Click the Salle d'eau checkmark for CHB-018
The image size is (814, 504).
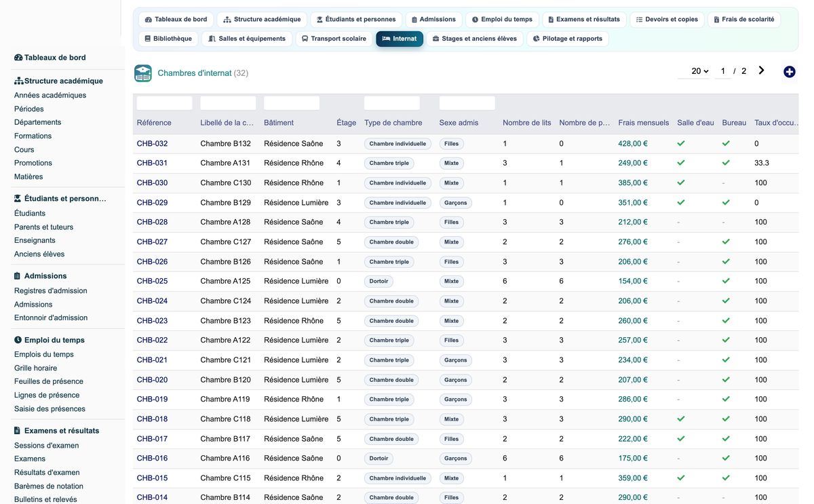click(681, 419)
